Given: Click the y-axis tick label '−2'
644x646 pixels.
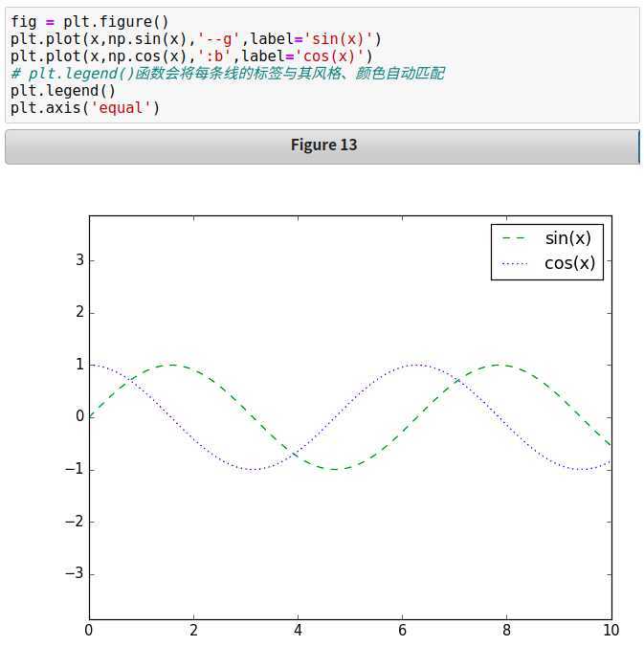Looking at the screenshot, I should (x=75, y=522).
